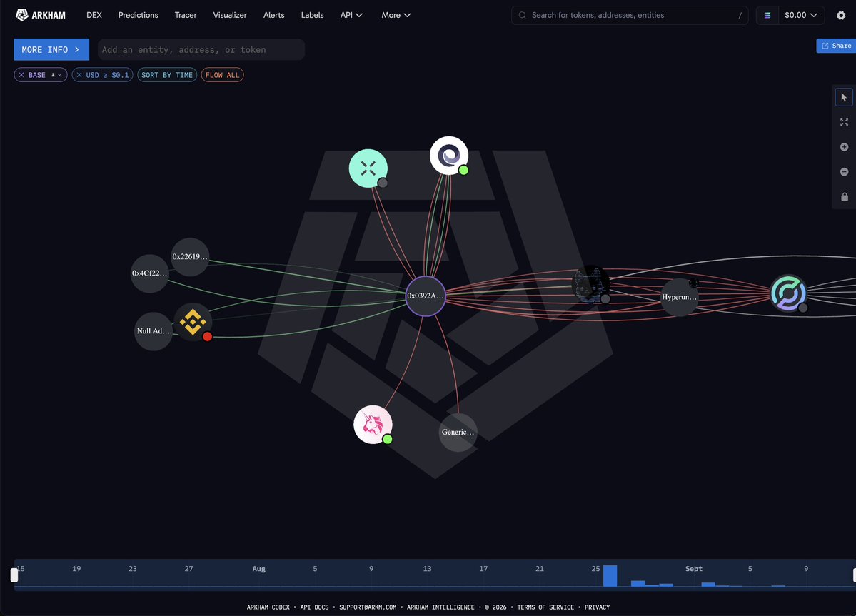
Task: Click the green status dot on swirl node
Action: 463,170
